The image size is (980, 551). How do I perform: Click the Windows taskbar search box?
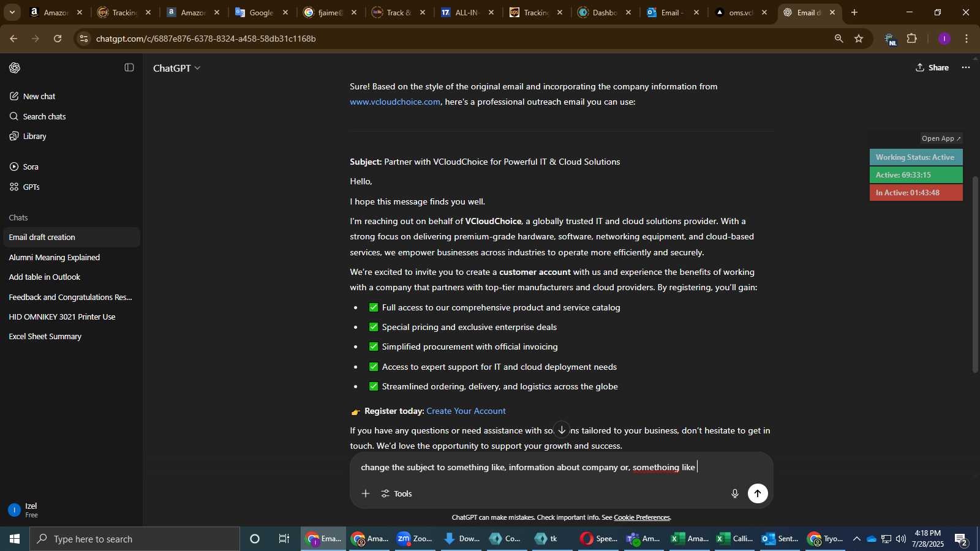135,539
